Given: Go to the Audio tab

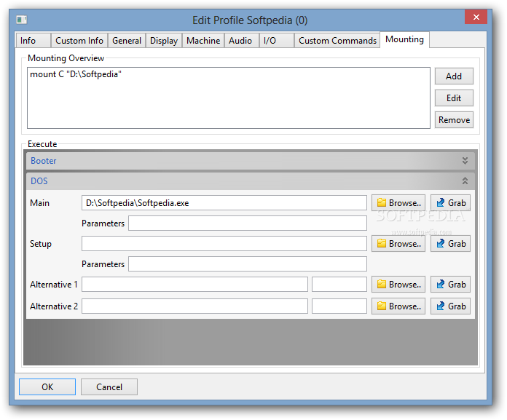Looking at the screenshot, I should 242,41.
